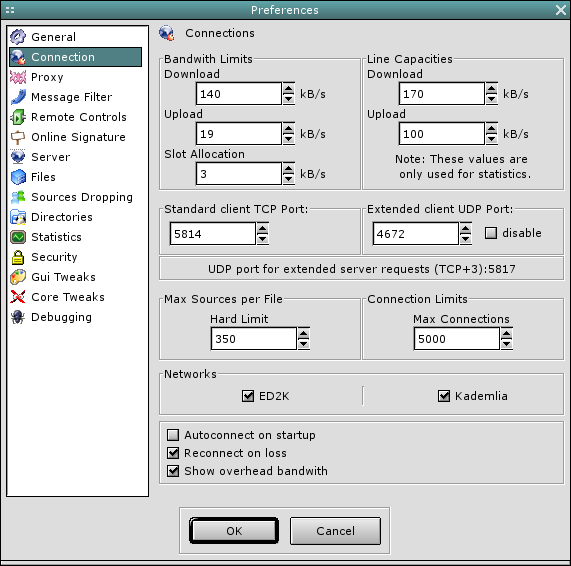
Task: Click the Cancel button
Action: point(335,531)
